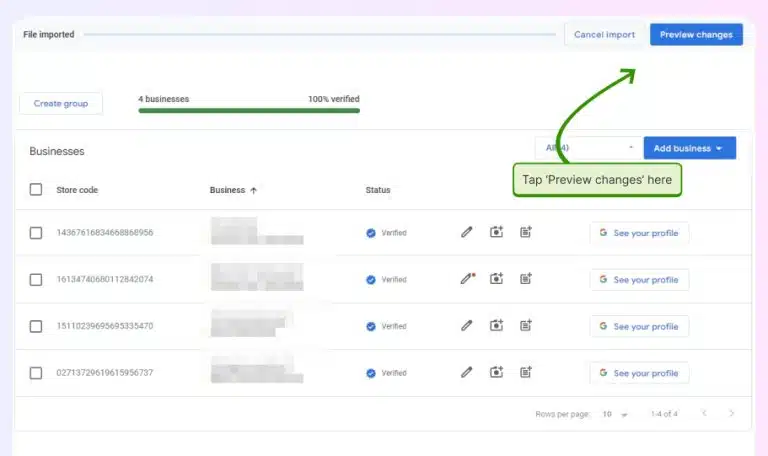The image size is (768, 456).
Task: Add photo for store 15110239695695335470
Action: coord(496,325)
